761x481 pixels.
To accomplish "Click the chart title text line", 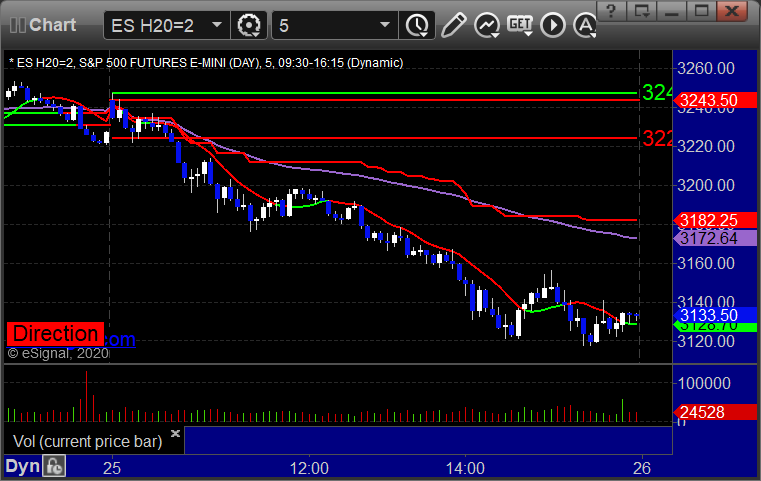I will click(206, 63).
